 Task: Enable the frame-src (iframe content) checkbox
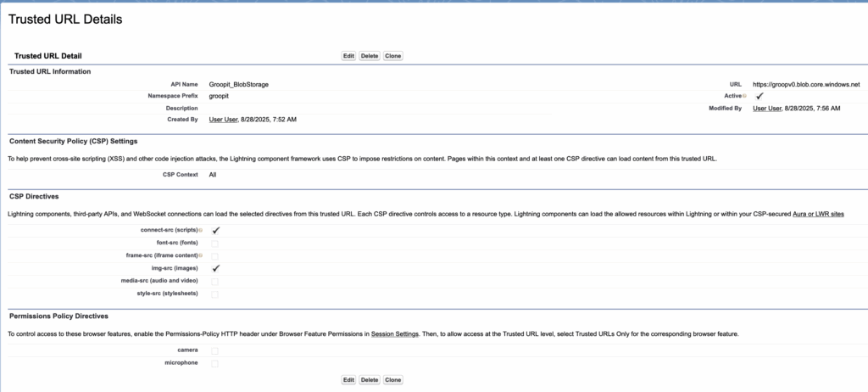(214, 255)
